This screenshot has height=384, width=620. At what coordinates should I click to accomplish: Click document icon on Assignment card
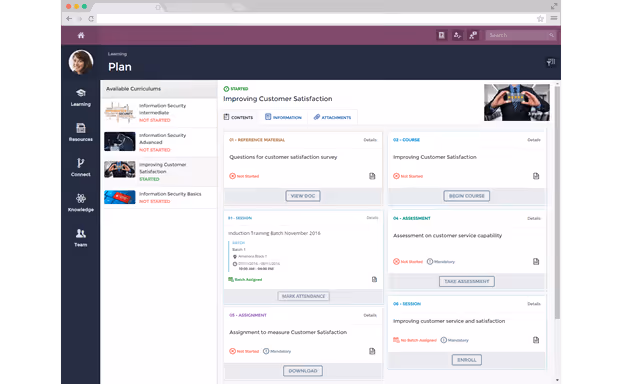372,351
